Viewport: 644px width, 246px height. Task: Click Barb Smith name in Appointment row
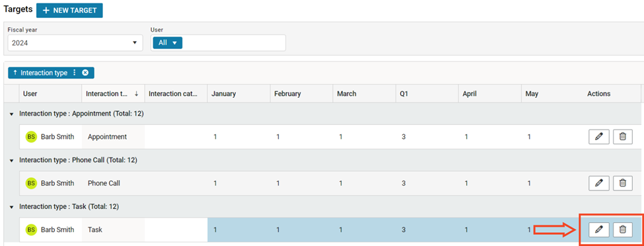57,137
